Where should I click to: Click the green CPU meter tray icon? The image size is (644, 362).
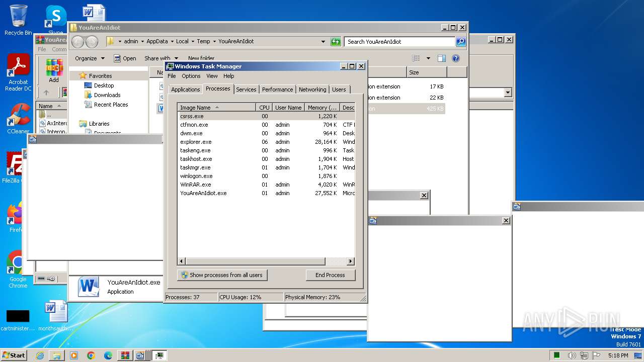[557, 355]
